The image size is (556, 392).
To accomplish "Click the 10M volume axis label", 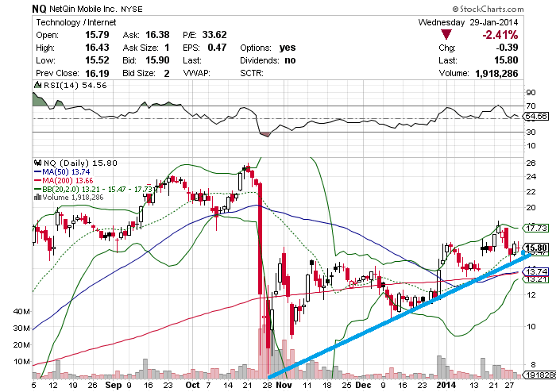I will click(x=21, y=362).
